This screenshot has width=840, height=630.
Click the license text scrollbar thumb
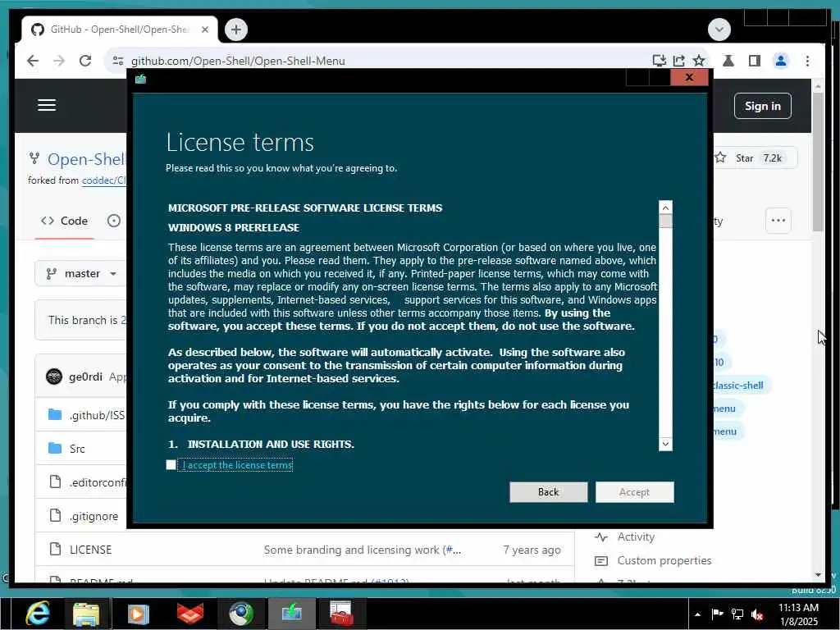pyautogui.click(x=665, y=221)
